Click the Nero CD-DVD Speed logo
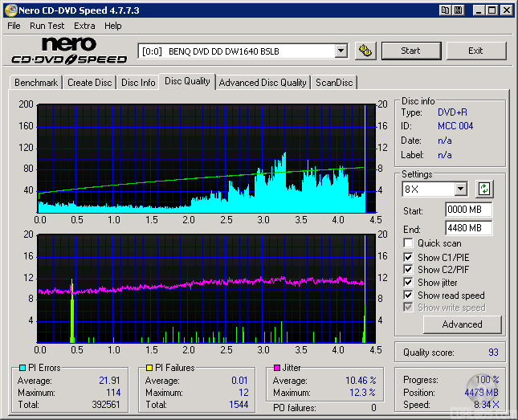 coord(68,51)
